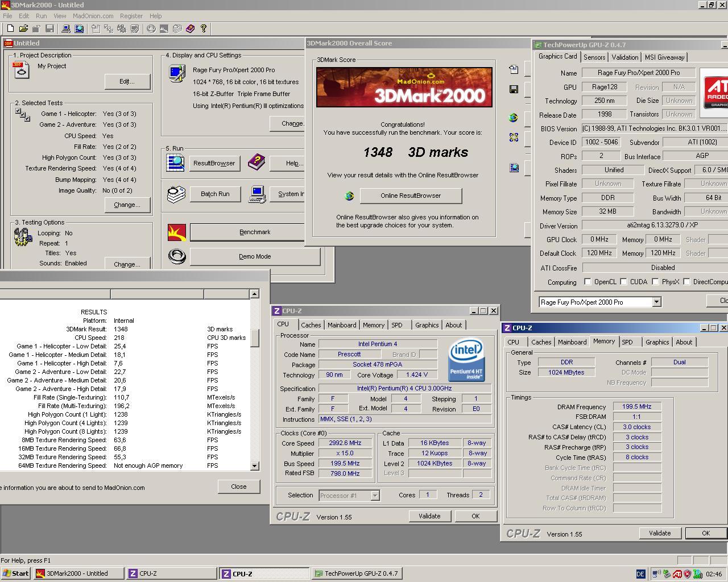Click the globe icon beside Online ResultBrowser

click(x=349, y=196)
